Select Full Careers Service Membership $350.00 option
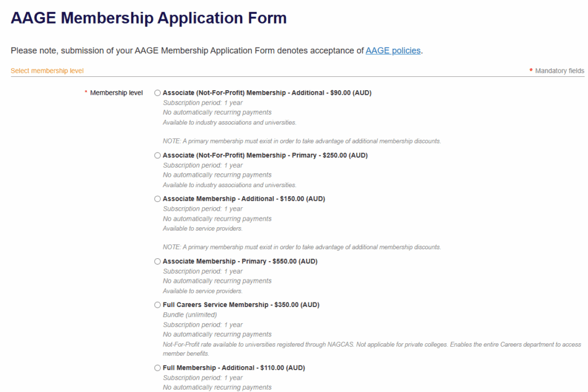Image resolution: width=588 pixels, height=392 pixels. tap(157, 305)
